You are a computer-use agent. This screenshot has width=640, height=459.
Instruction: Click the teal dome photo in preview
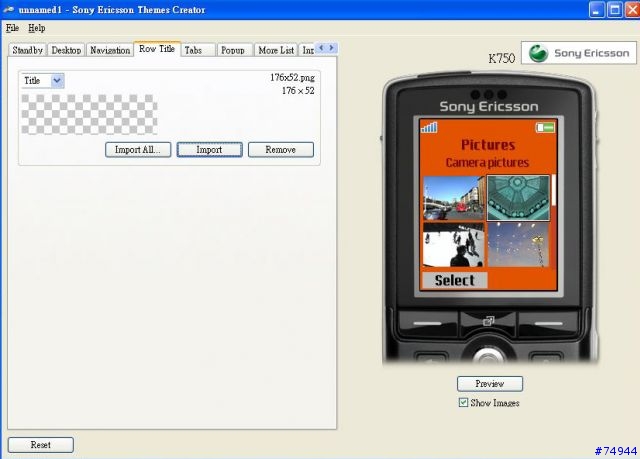coord(518,198)
